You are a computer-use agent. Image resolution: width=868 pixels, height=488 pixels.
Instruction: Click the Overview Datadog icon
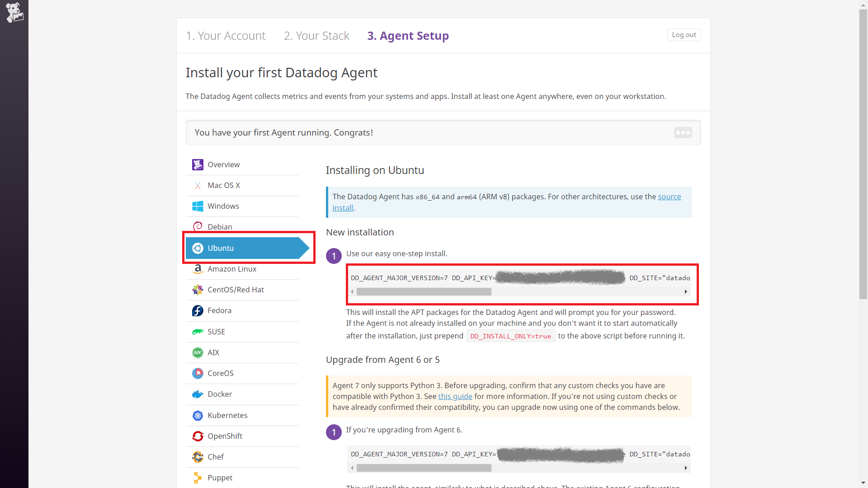[x=198, y=164]
